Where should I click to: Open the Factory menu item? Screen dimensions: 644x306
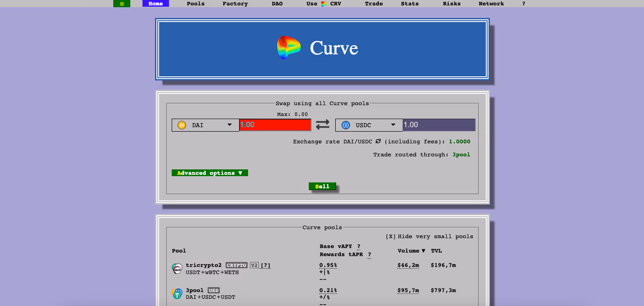pyautogui.click(x=235, y=4)
